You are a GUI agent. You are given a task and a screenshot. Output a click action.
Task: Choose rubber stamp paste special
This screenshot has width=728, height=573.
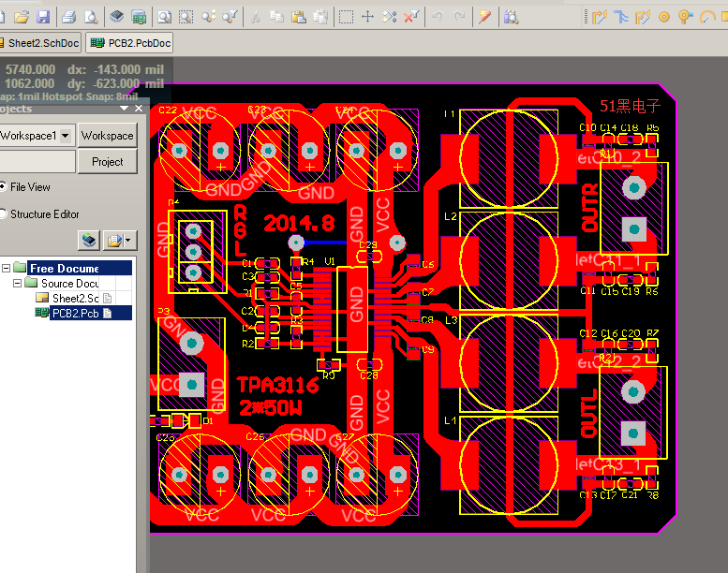click(x=320, y=18)
